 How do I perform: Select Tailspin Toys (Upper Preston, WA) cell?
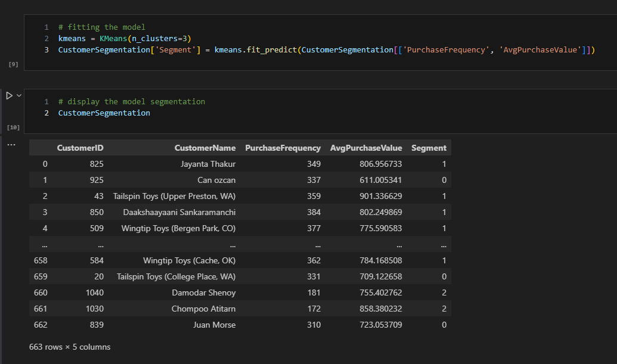point(174,196)
